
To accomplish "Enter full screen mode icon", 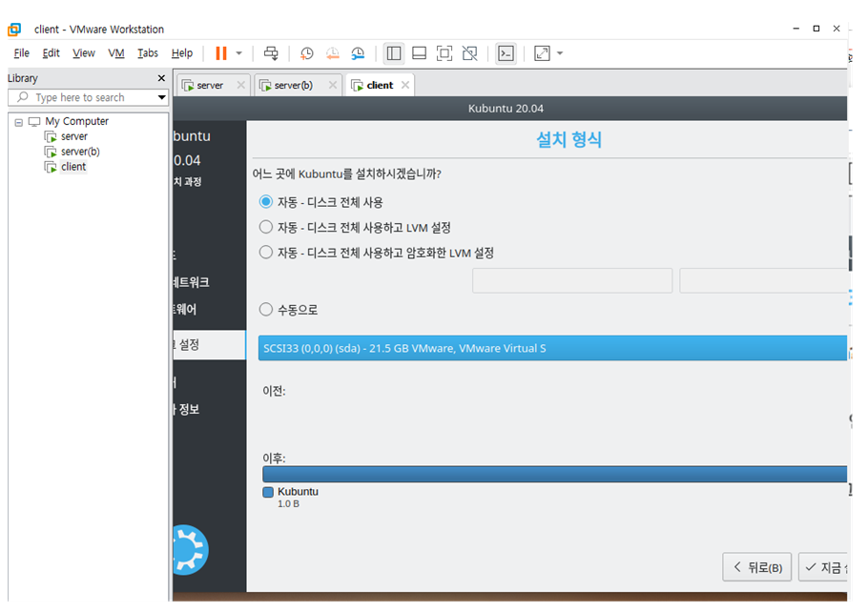I will 444,53.
